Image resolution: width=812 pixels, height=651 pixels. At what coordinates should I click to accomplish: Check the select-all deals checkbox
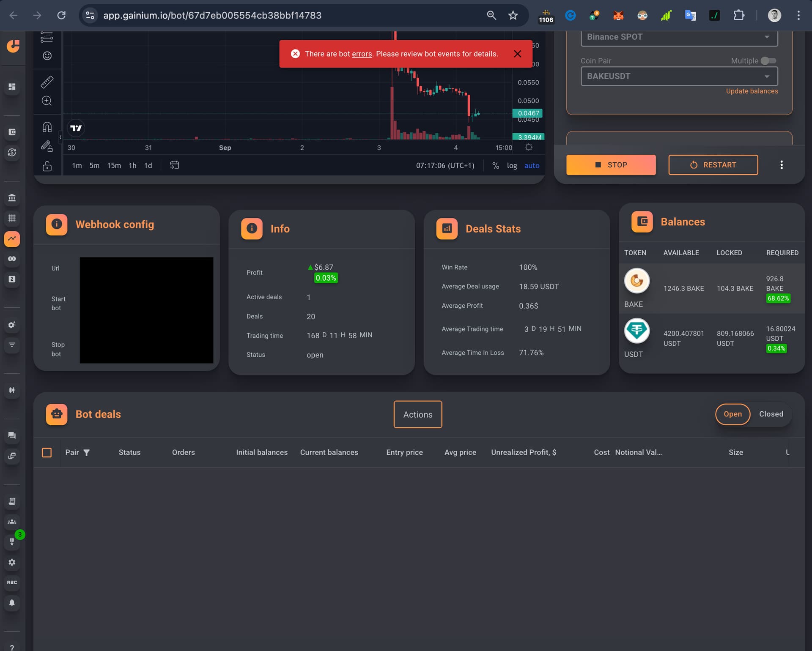pos(47,453)
